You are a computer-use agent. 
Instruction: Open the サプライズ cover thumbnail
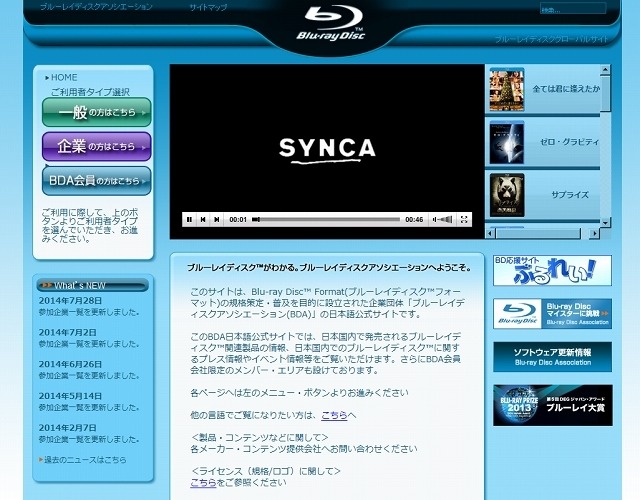pyautogui.click(x=507, y=196)
